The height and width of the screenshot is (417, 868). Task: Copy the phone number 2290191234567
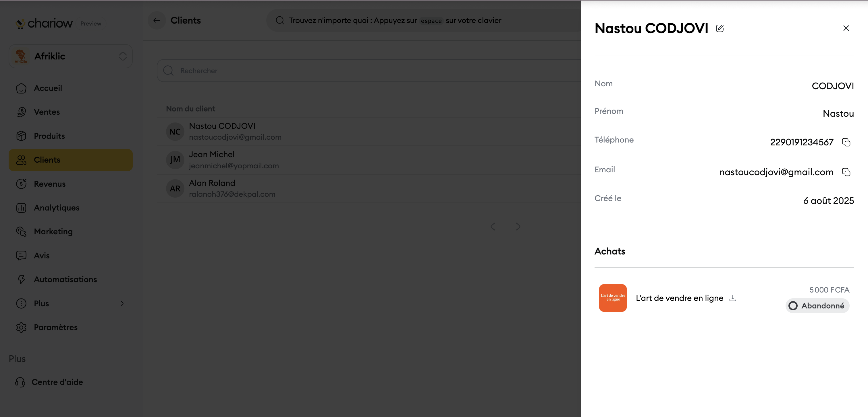pyautogui.click(x=846, y=142)
